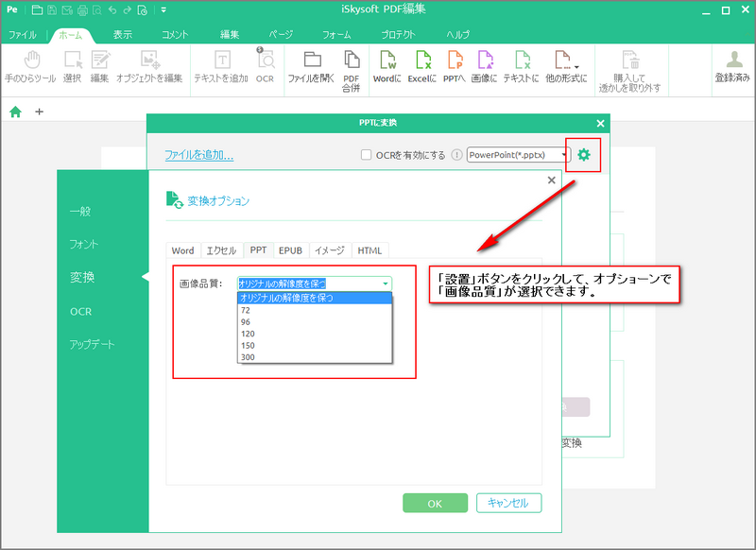
Task: Switch to the EPUB tab
Action: (x=290, y=250)
